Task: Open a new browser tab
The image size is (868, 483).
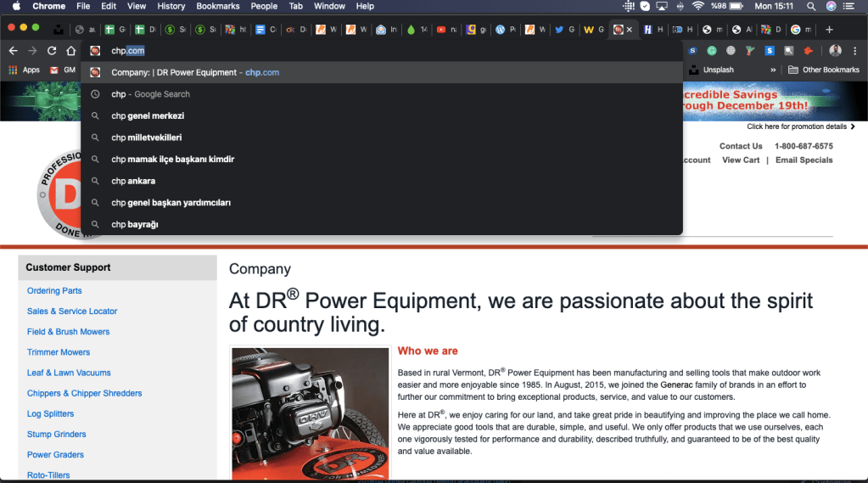Action: [829, 30]
